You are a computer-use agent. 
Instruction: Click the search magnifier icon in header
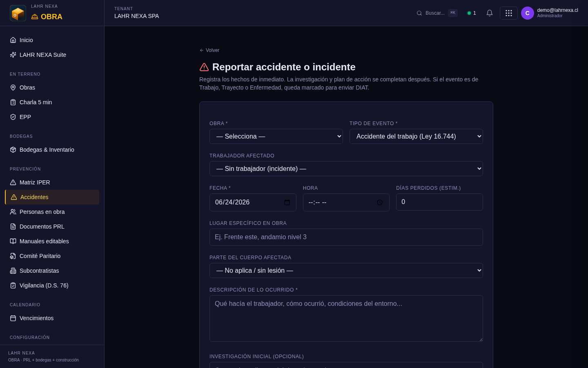tap(419, 13)
